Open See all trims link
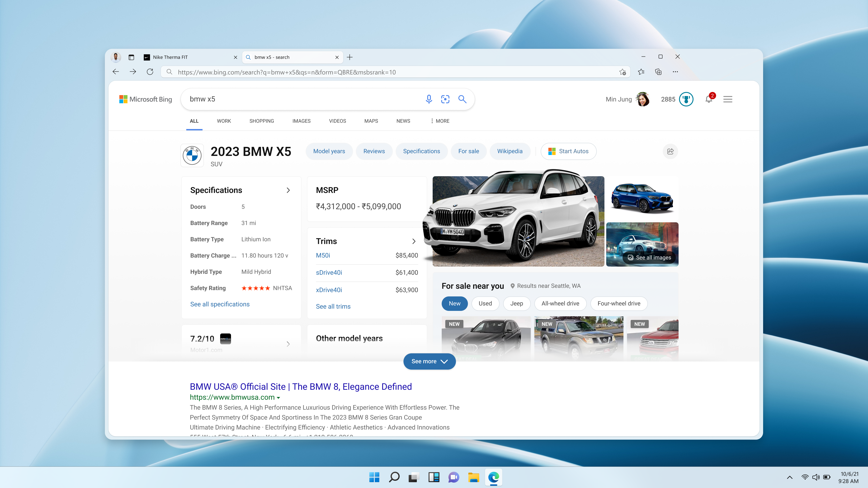This screenshot has width=868, height=488. (x=333, y=307)
